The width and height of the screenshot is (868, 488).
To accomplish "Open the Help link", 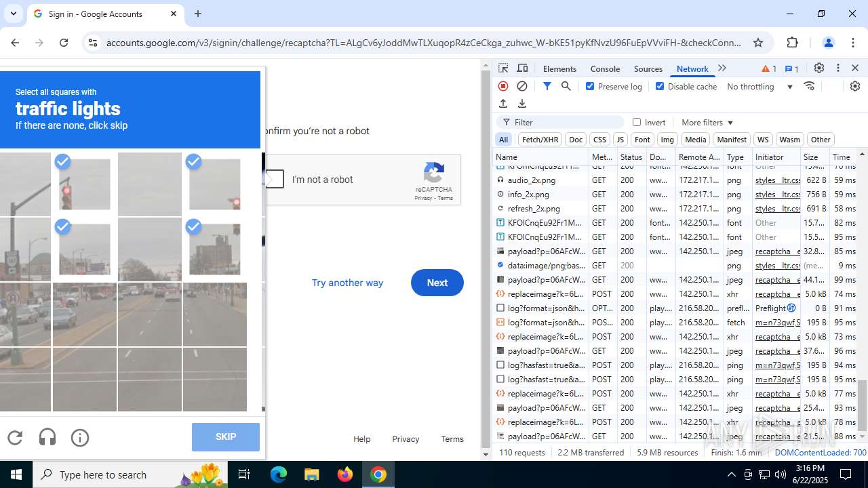I will point(362,439).
